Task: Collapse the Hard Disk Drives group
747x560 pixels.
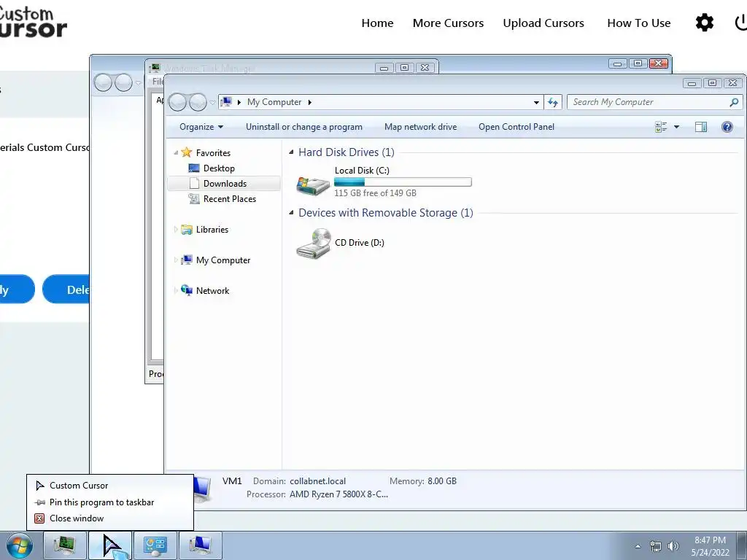Action: pos(291,152)
